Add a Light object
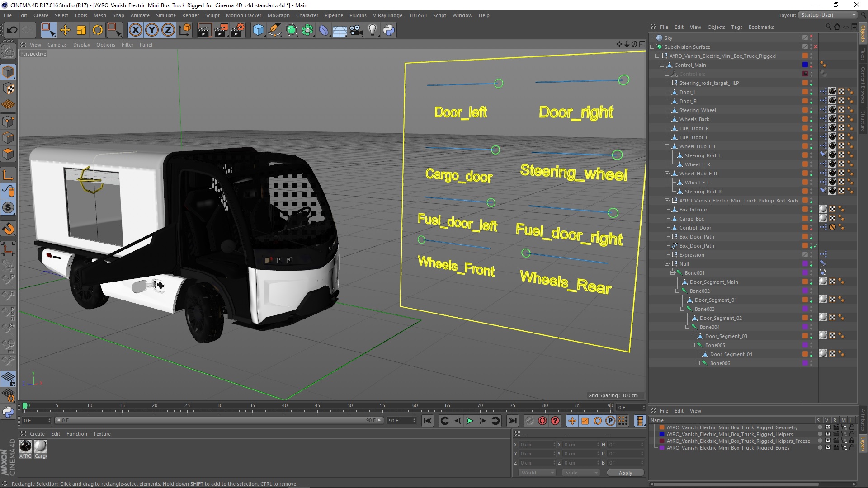This screenshot has width=868, height=488. click(373, 30)
